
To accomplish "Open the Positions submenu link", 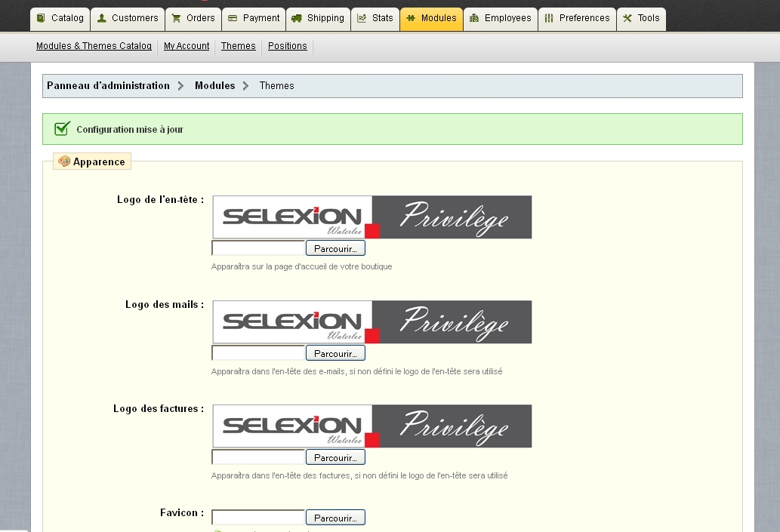I will click(288, 46).
